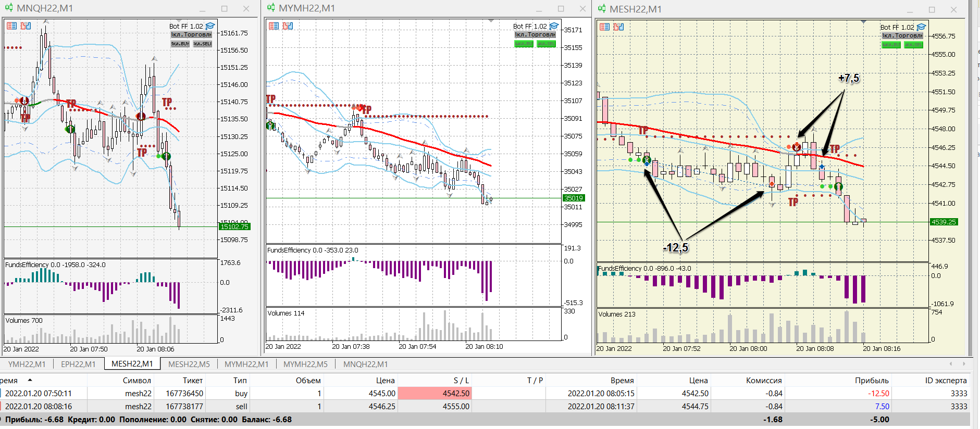Click the ID эксперта column header
Viewport: 980px width, 429px height.
(x=946, y=381)
